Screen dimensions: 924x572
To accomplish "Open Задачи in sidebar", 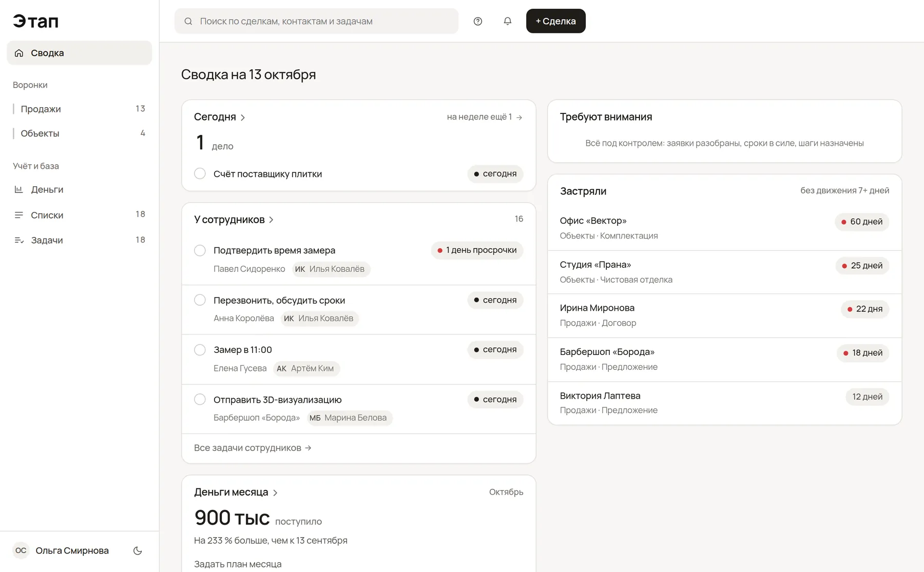I will pyautogui.click(x=80, y=240).
